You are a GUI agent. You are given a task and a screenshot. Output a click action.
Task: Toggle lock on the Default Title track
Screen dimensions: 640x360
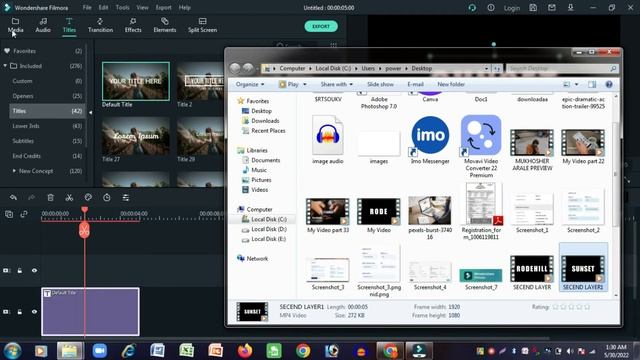pos(20,312)
